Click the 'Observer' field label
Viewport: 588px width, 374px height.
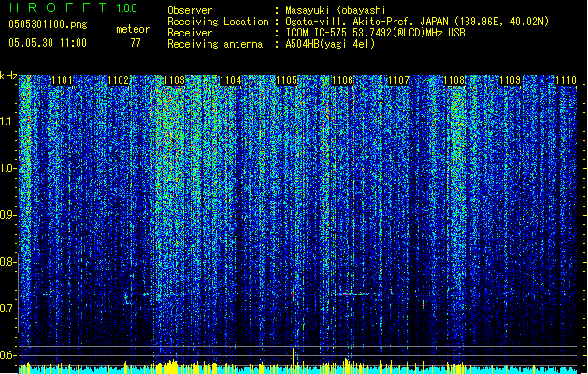coord(190,10)
